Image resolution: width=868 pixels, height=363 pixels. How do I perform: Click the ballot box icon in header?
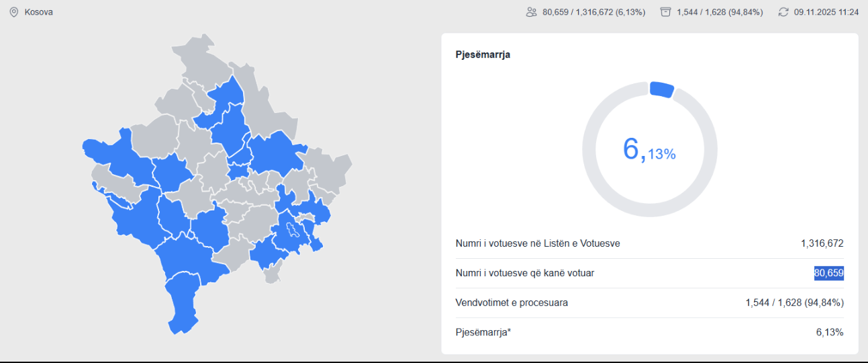pyautogui.click(x=666, y=12)
